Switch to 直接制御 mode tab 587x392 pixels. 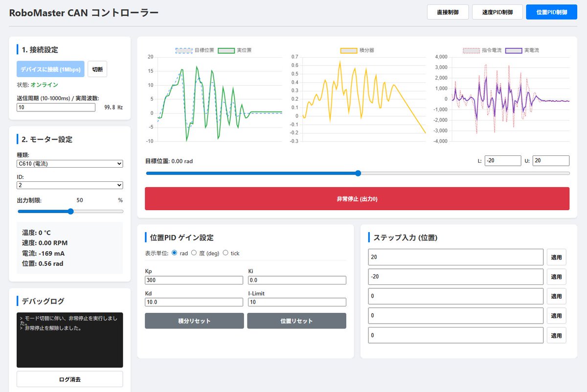click(448, 12)
